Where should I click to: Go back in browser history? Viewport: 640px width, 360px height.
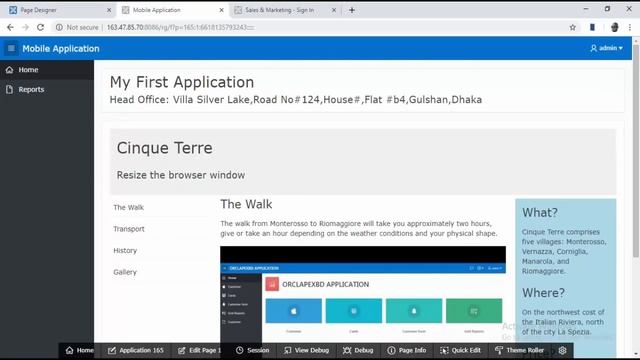10,27
